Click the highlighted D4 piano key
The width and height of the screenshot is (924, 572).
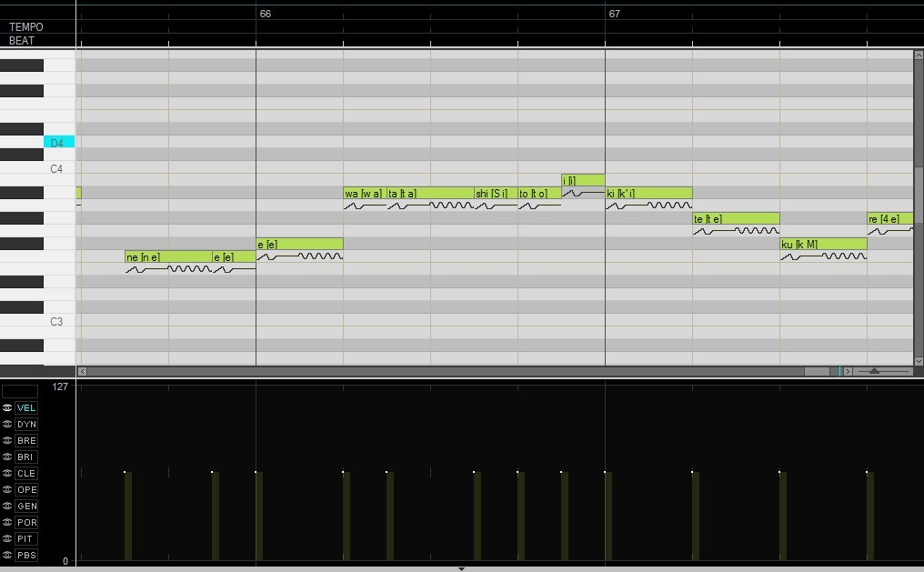[59, 142]
